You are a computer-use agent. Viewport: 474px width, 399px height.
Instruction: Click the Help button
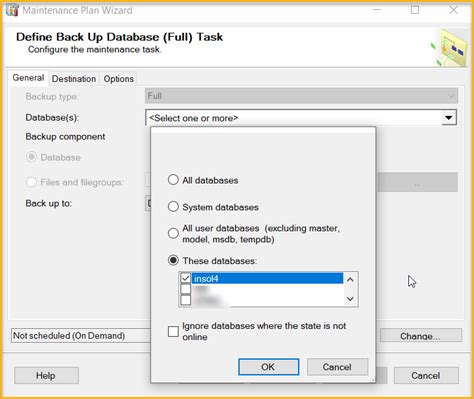pos(46,376)
